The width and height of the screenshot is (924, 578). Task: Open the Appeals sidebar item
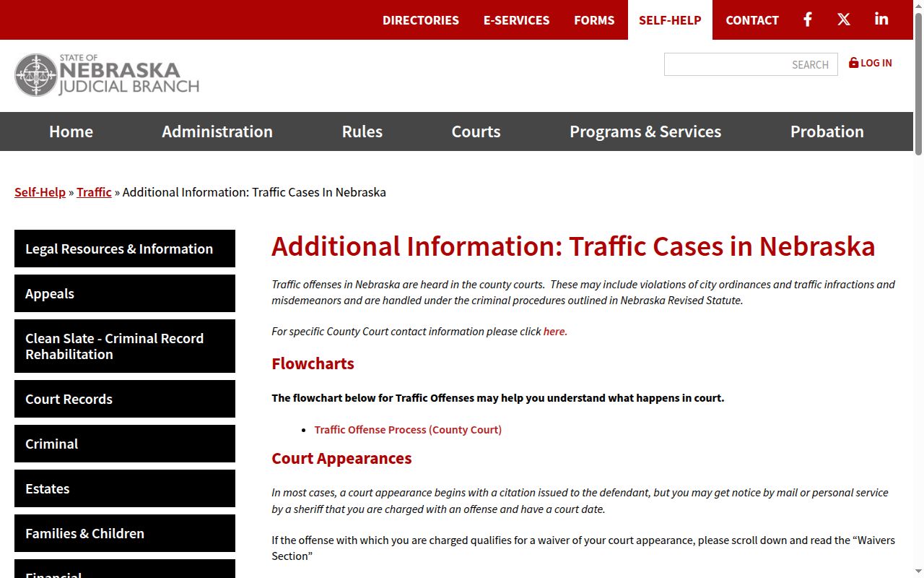pyautogui.click(x=125, y=293)
